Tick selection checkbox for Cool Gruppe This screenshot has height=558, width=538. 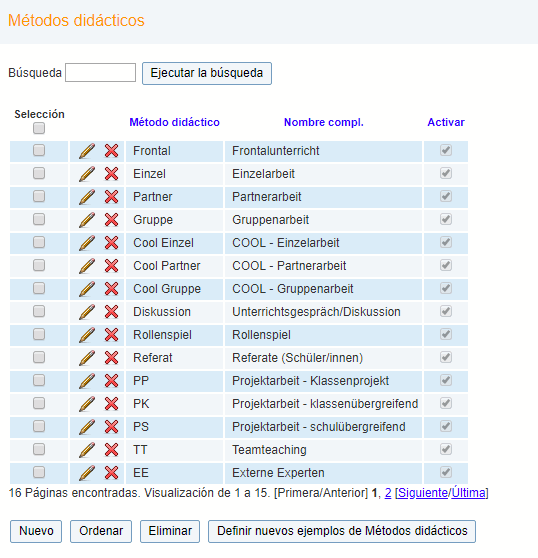39,288
